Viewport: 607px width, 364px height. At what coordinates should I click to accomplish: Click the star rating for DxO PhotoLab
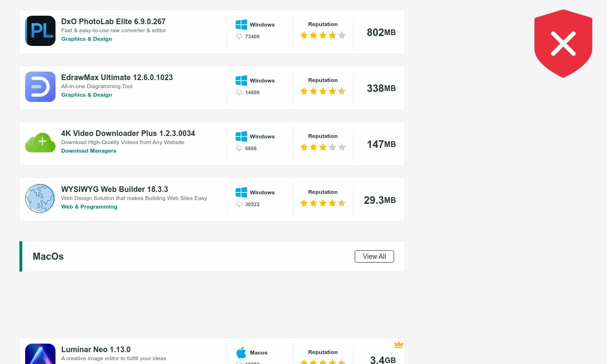[x=323, y=35]
